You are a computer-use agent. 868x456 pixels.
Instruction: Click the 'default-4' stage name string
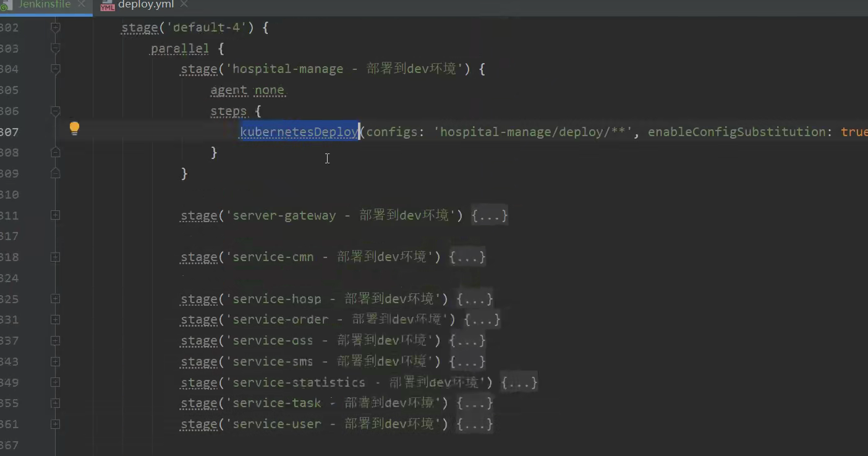[207, 28]
